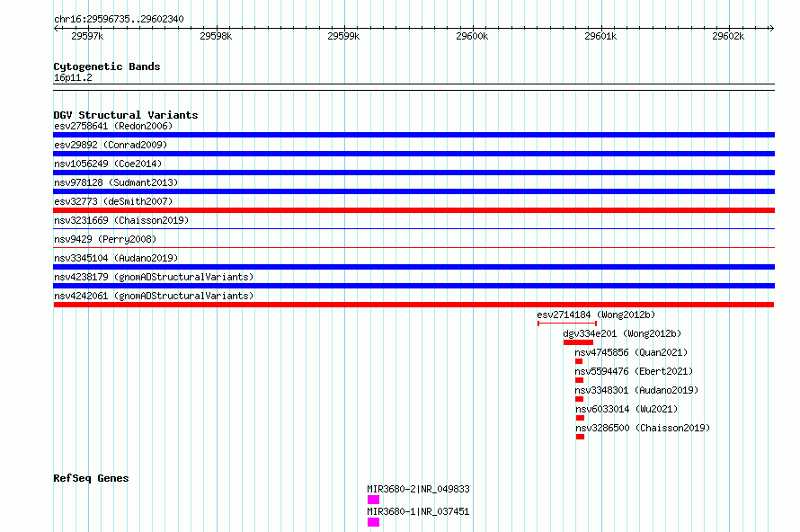Click the 16p11.2 band label
Screen dimensions: 800x532
[73, 78]
